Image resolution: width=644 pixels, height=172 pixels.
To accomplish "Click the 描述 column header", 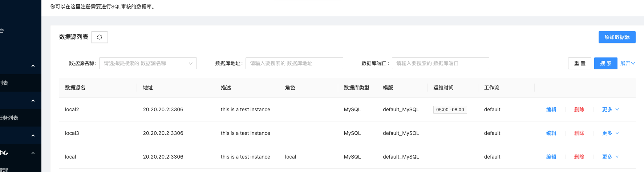I will tap(226, 88).
